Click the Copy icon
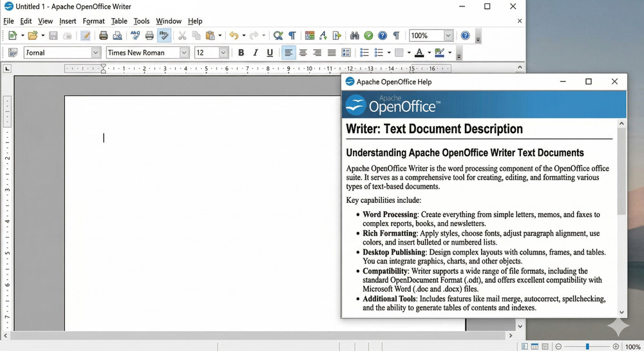 [196, 35]
